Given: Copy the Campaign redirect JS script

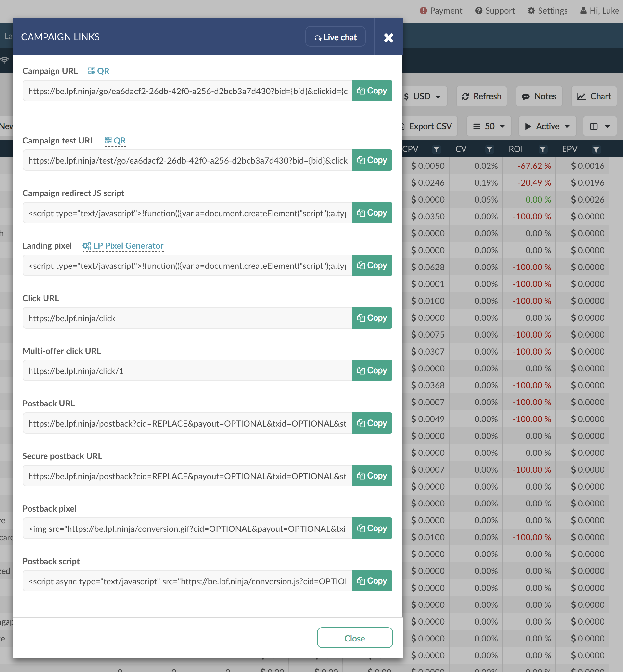Looking at the screenshot, I should (372, 213).
